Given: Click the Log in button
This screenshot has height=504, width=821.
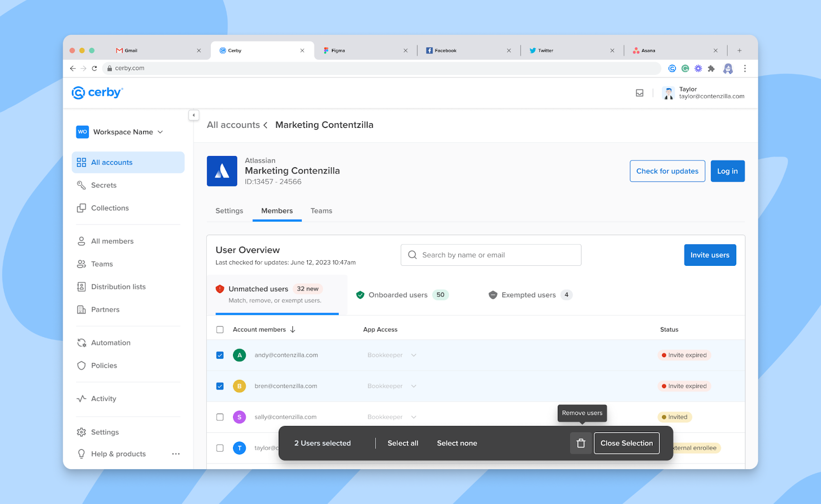Looking at the screenshot, I should tap(728, 171).
